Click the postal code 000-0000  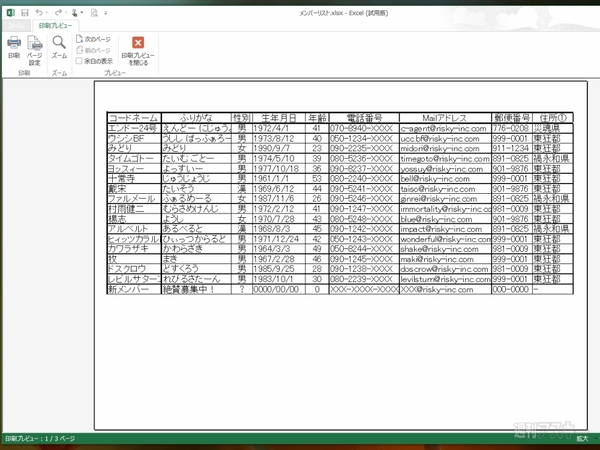[x=512, y=289]
